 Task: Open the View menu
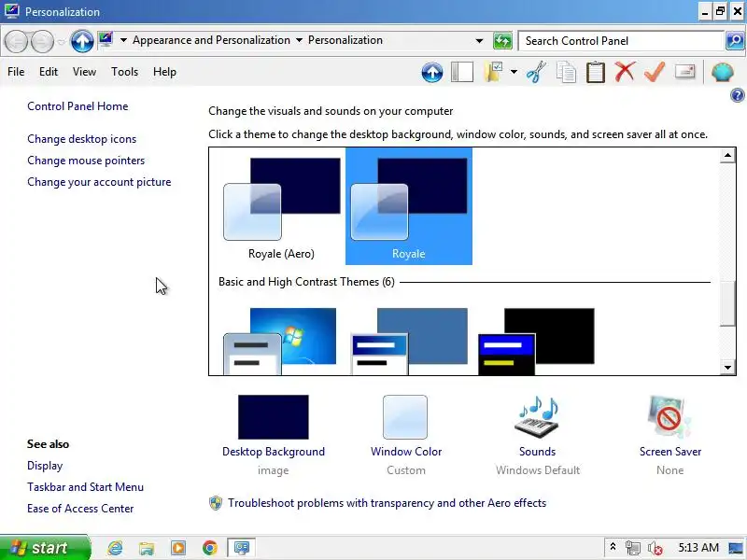click(84, 72)
